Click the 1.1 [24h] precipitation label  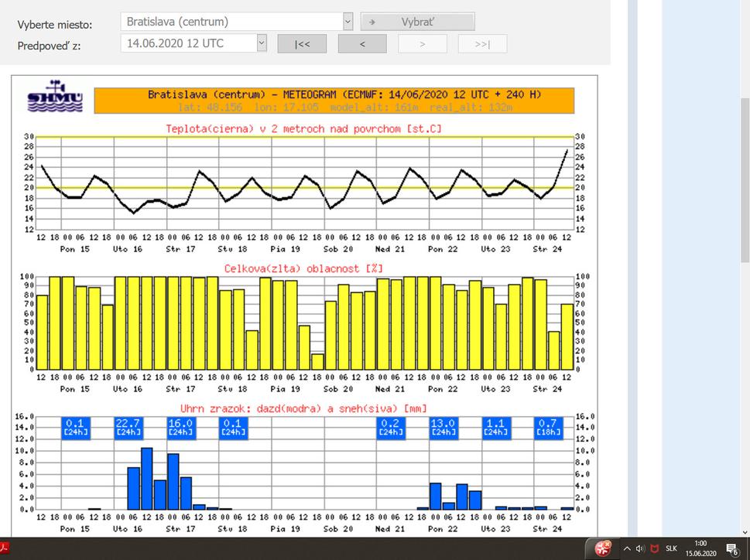pyautogui.click(x=496, y=428)
